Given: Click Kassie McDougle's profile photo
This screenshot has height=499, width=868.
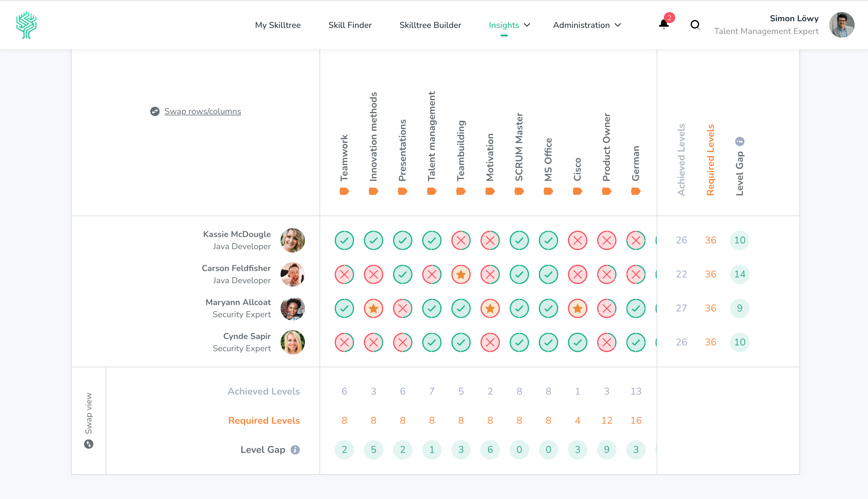Looking at the screenshot, I should [x=292, y=241].
